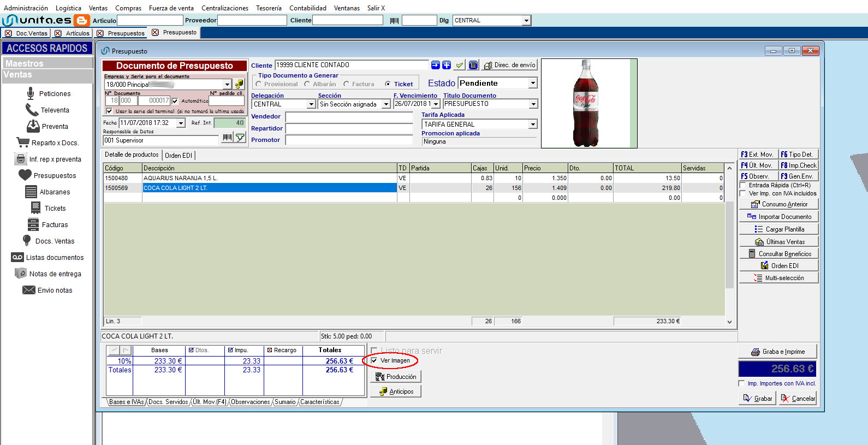The image size is (868, 445).
Task: Toggle 'Imp. Importes con IVA incl.' checkbox
Action: [742, 383]
